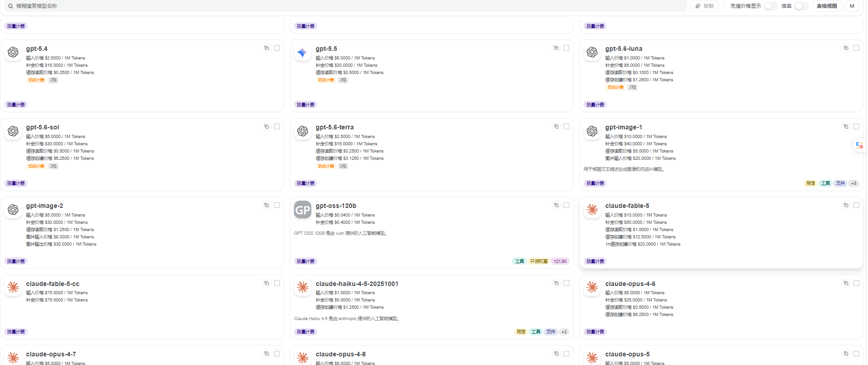This screenshot has width=868, height=365.
Task: Select the gpt-5.6-terra checkbox
Action: point(566,127)
